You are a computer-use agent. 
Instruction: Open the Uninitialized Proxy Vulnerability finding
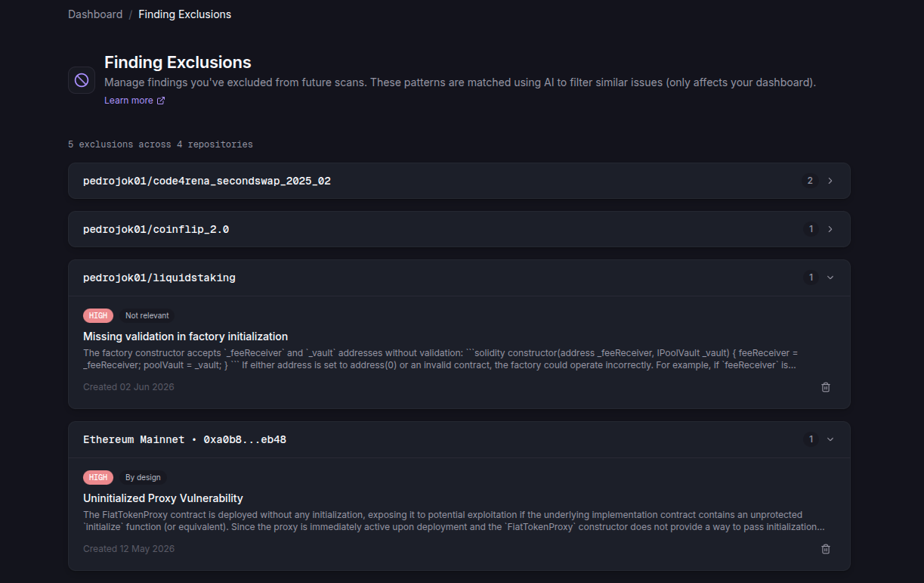coord(163,498)
